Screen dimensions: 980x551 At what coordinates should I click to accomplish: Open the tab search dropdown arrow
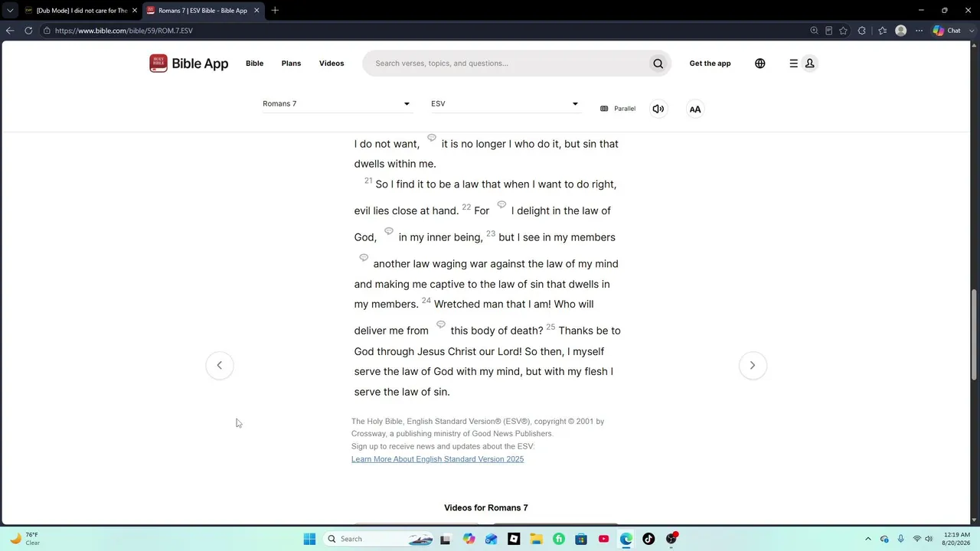[x=10, y=10]
